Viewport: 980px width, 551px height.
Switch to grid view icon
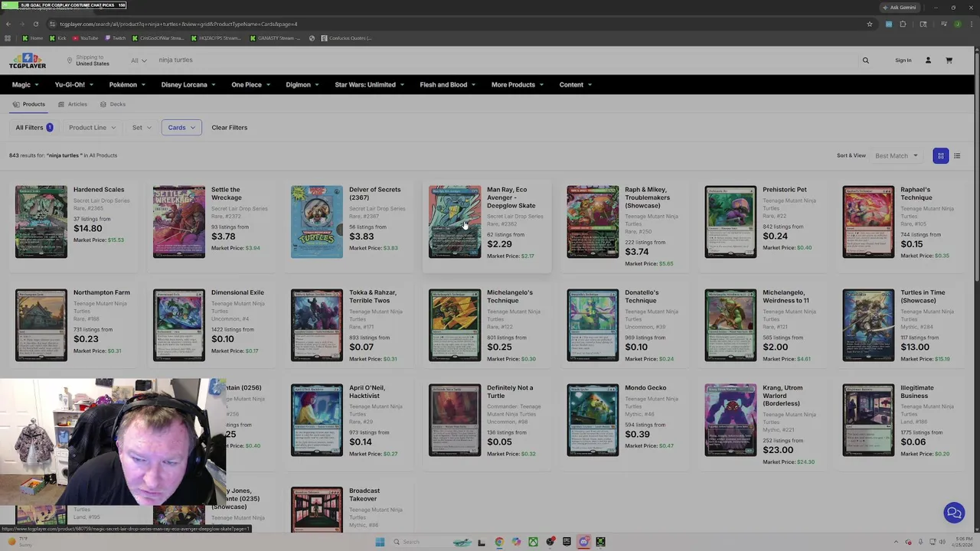[941, 156]
